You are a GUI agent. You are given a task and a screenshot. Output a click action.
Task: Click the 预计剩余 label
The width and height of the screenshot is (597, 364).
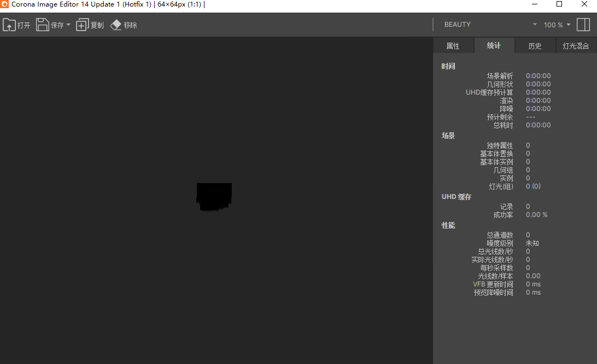point(500,117)
